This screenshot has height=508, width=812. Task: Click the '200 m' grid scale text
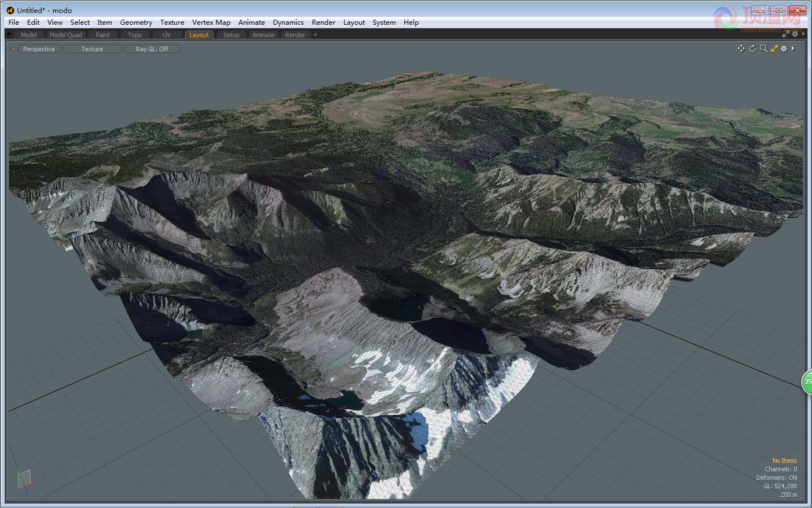[x=788, y=494]
